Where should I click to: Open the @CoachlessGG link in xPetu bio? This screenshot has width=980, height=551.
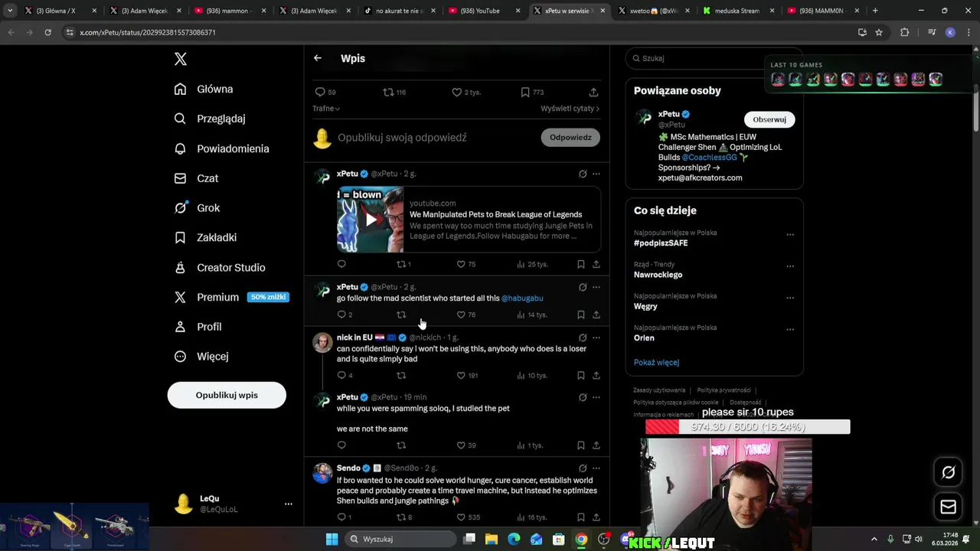(x=709, y=158)
